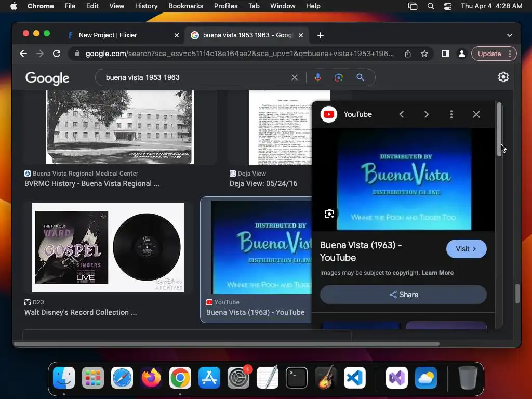Bookmark this page with the star icon
The width and height of the screenshot is (532, 399).
click(424, 54)
